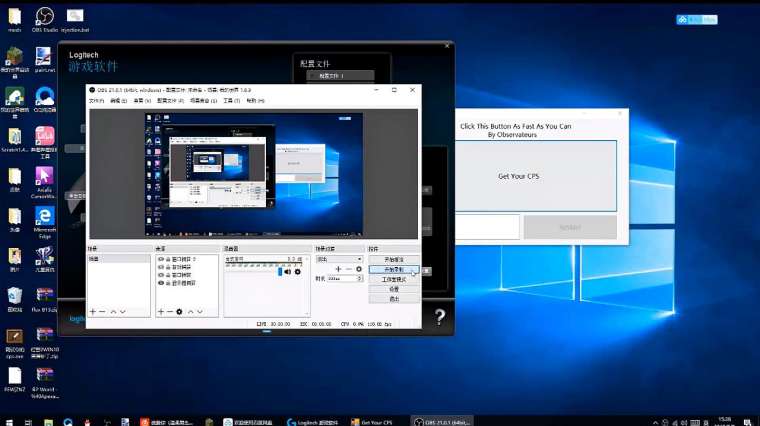Viewport: 760px width, 426px height.
Task: Select the injection.bat desktop file
Action: [75, 19]
